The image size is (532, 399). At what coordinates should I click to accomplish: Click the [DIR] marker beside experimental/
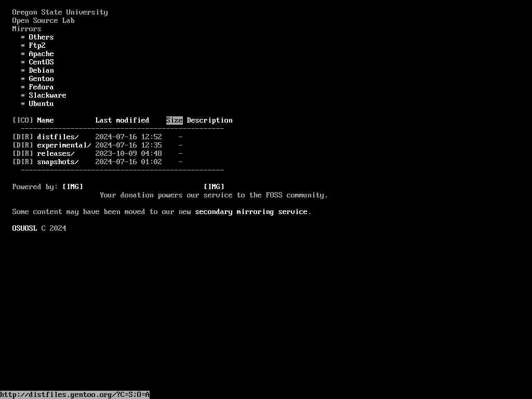[23, 145]
